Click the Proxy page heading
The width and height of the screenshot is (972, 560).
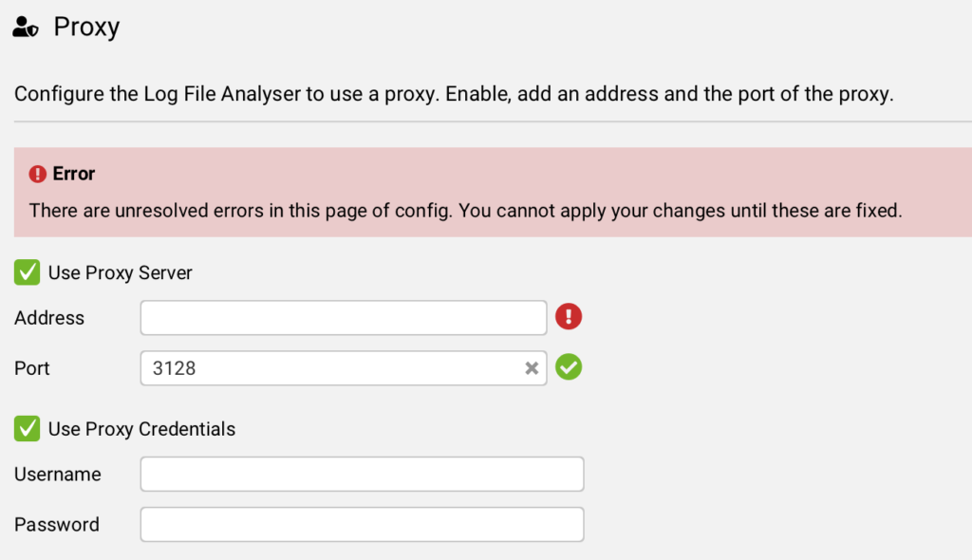86,28
